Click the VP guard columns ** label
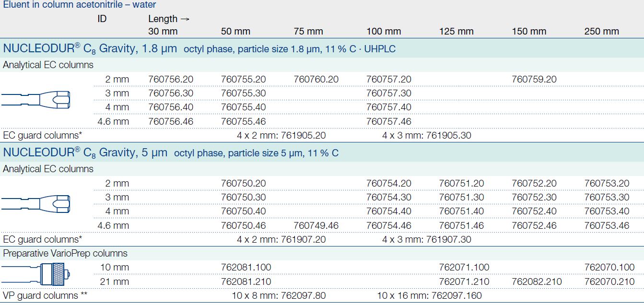The image size is (644, 305). point(40,296)
